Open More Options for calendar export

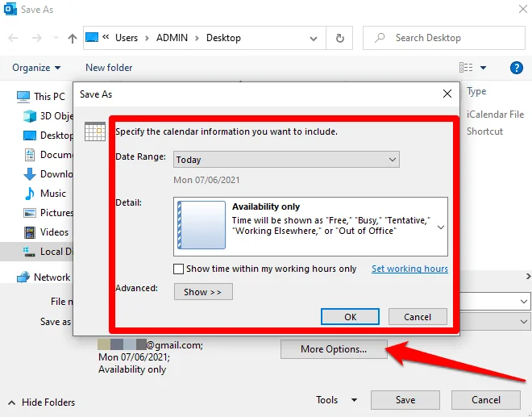[334, 349]
